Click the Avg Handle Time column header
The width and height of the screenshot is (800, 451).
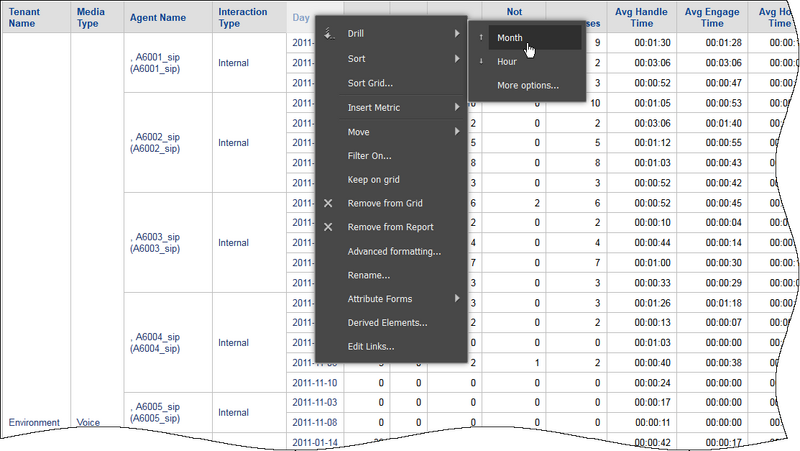point(643,18)
